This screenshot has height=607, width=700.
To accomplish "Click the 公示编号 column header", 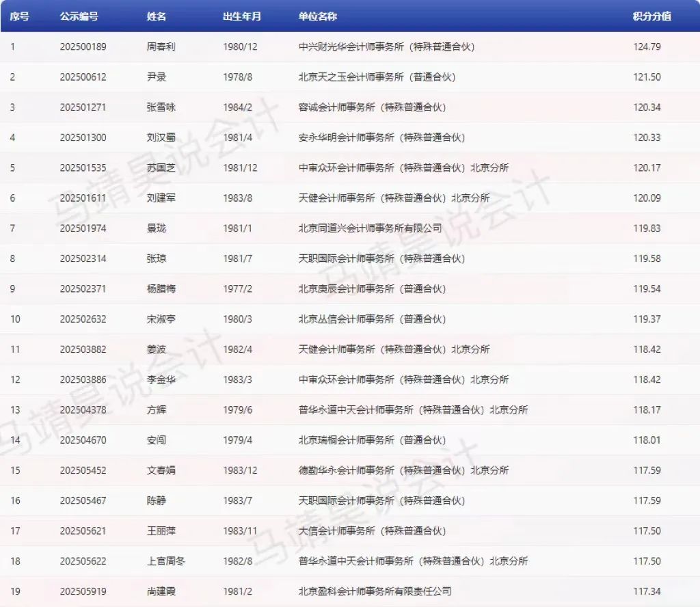I will [79, 16].
